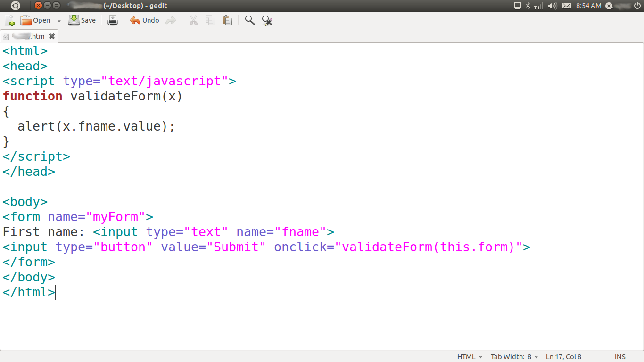Image resolution: width=644 pixels, height=362 pixels.
Task: Cut the selected text
Action: [193, 20]
